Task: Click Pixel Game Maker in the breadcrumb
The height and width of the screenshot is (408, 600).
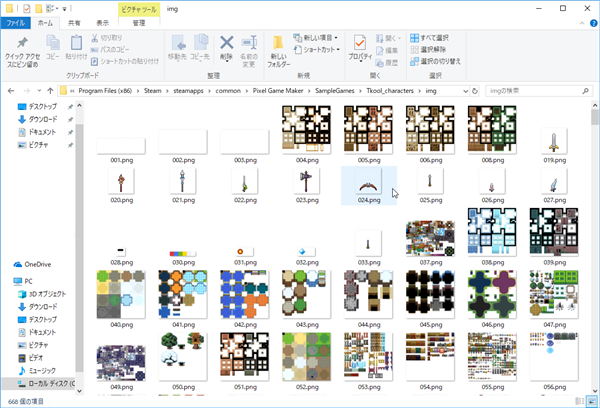Action: 278,91
